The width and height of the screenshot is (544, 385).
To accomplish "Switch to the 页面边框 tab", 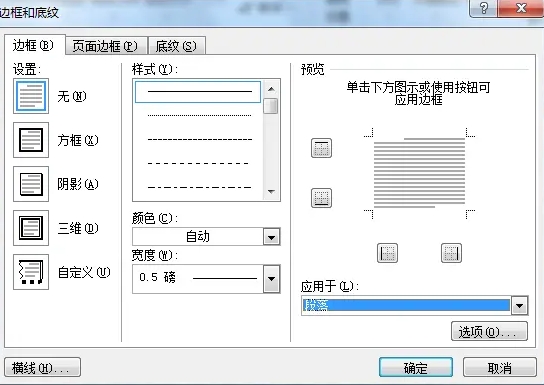I will tap(105, 46).
